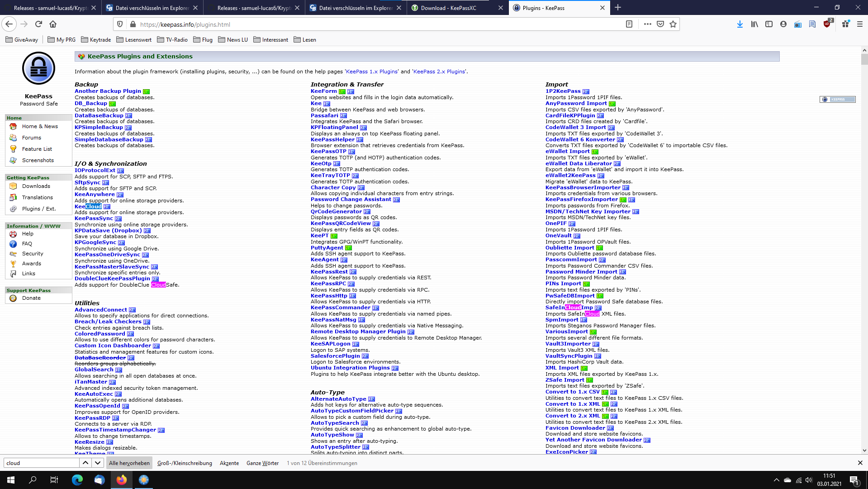Save page to Pocket icon

tap(660, 24)
